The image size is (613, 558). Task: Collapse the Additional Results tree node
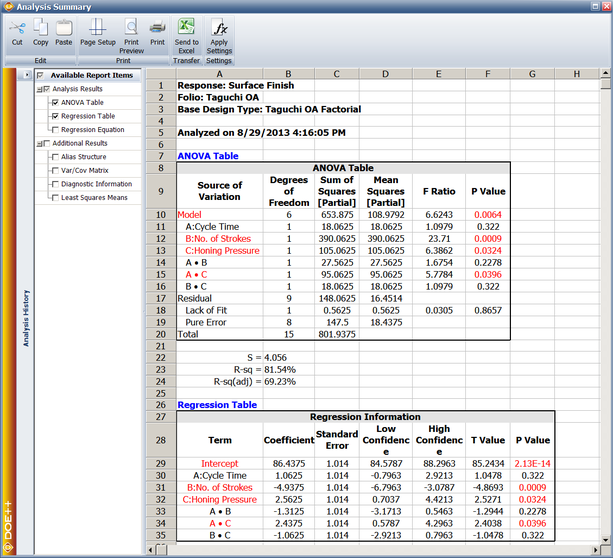click(39, 144)
